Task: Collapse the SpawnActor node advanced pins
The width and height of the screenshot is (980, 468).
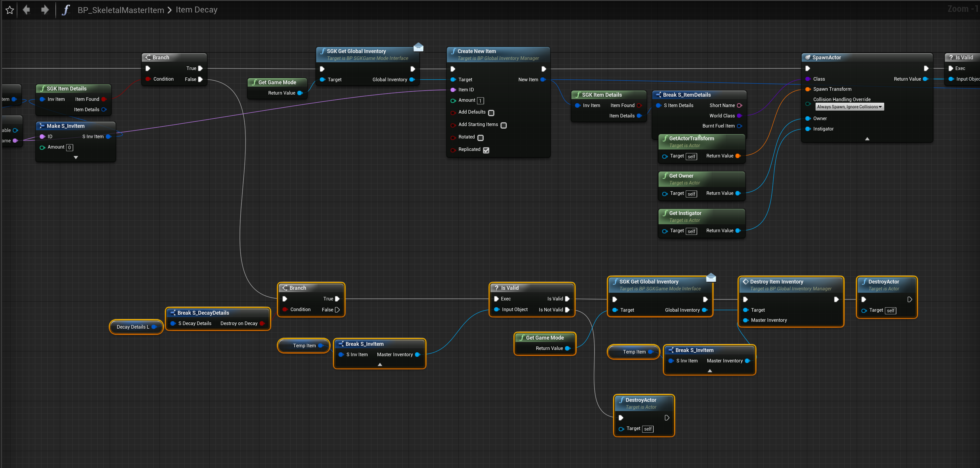Action: click(x=867, y=139)
